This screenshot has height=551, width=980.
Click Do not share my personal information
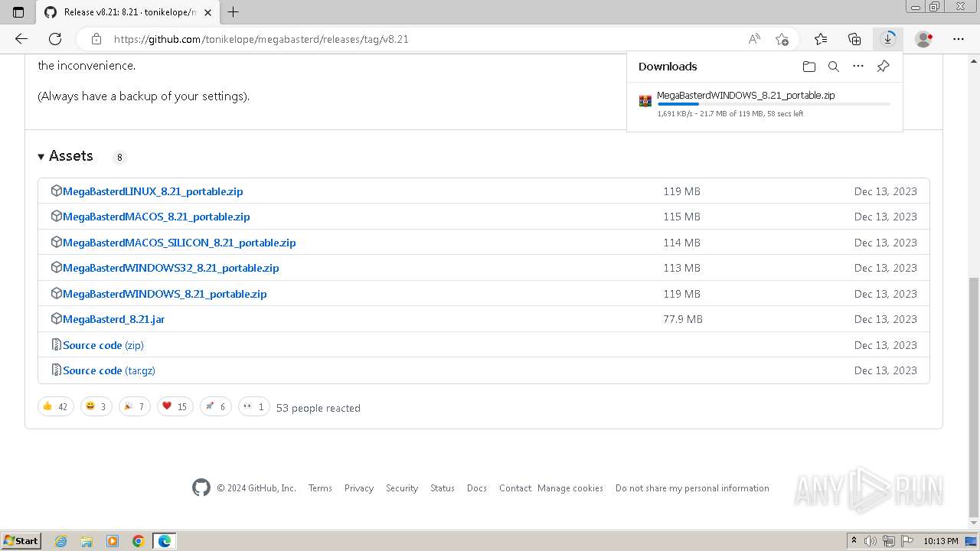click(x=692, y=488)
